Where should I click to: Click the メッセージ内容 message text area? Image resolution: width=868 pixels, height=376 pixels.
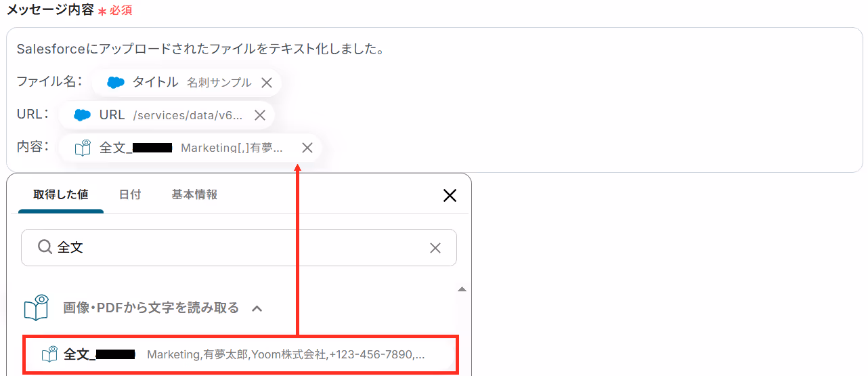pyautogui.click(x=434, y=100)
